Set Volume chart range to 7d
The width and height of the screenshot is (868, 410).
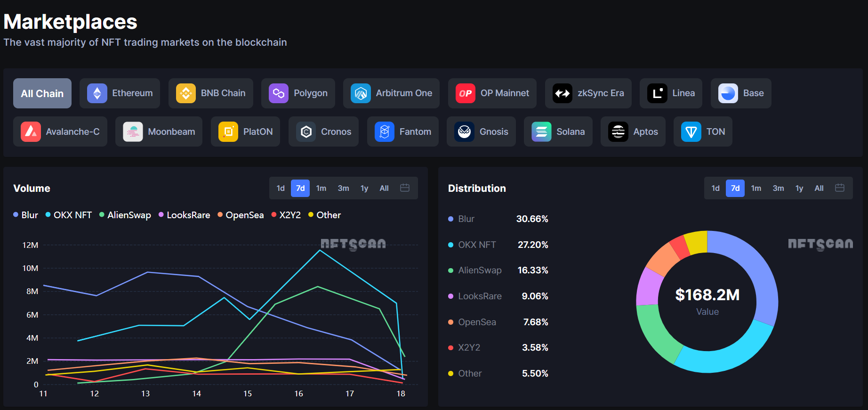(x=300, y=189)
